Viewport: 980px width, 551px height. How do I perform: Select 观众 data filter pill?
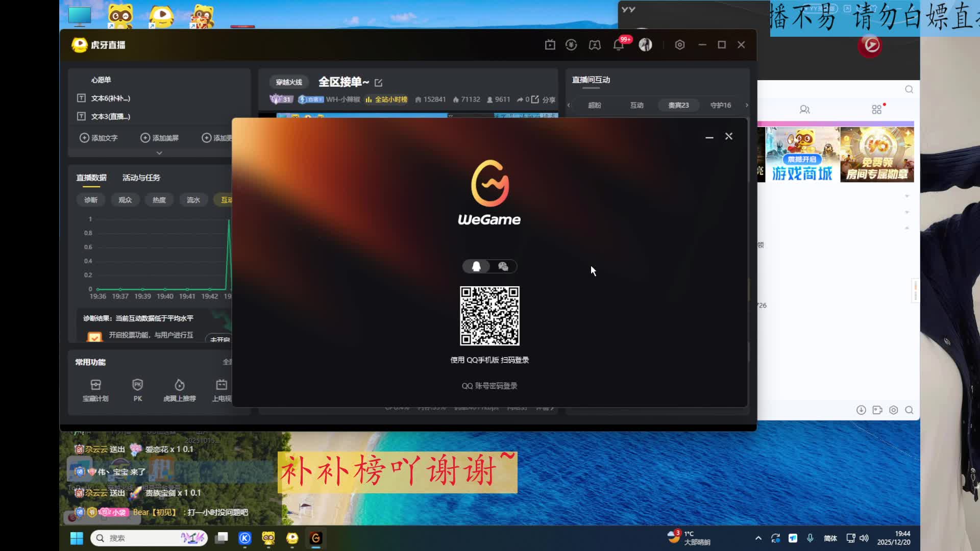(125, 200)
